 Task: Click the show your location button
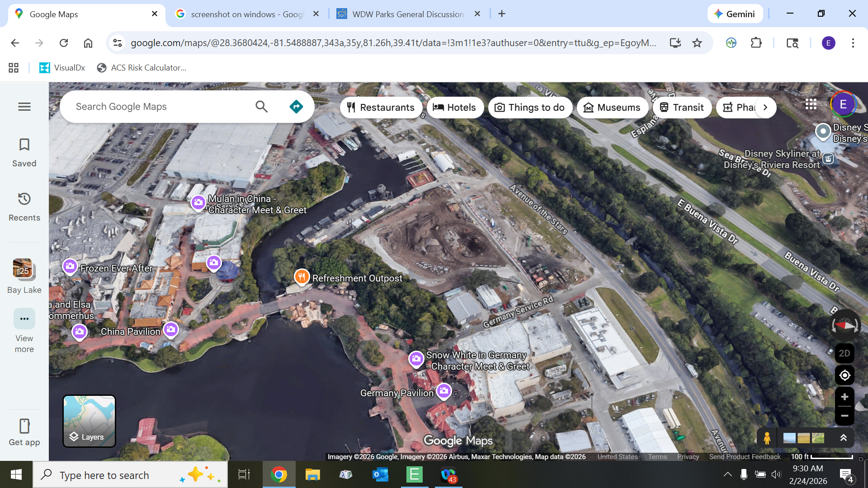tap(844, 375)
